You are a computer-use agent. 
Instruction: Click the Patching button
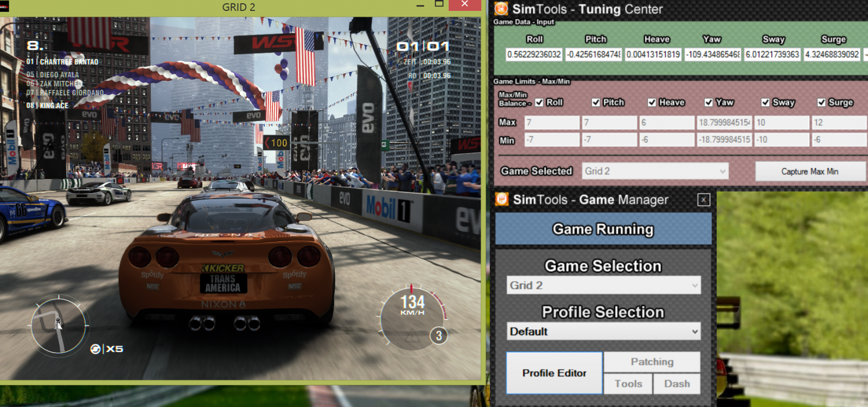(652, 362)
